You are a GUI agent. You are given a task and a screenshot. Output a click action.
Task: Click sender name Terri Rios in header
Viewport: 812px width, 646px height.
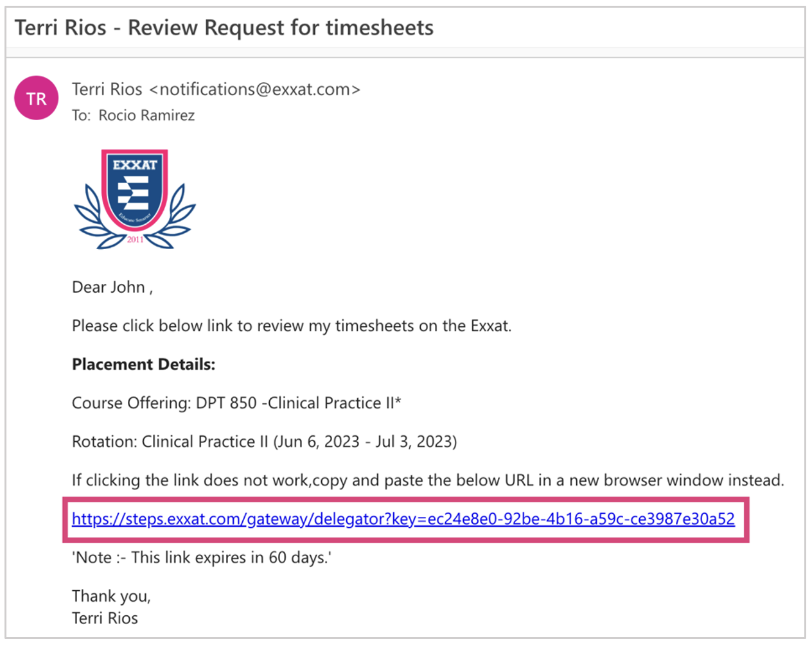pos(107,89)
